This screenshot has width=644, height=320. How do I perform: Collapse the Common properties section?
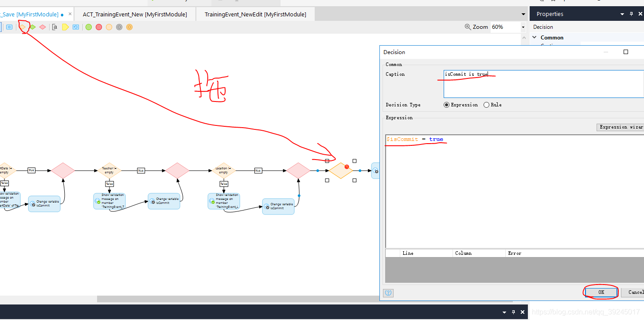point(535,38)
